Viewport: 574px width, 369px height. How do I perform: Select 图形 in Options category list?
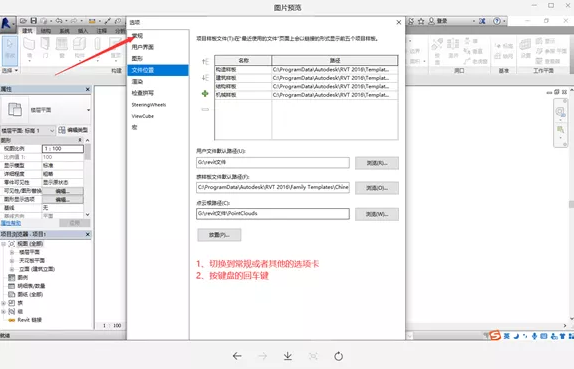(x=137, y=58)
